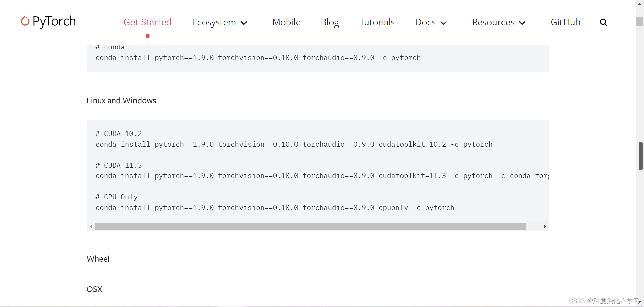Click the '# CUDA 10.2' comment line
The width and height of the screenshot is (644, 307).
click(x=119, y=134)
